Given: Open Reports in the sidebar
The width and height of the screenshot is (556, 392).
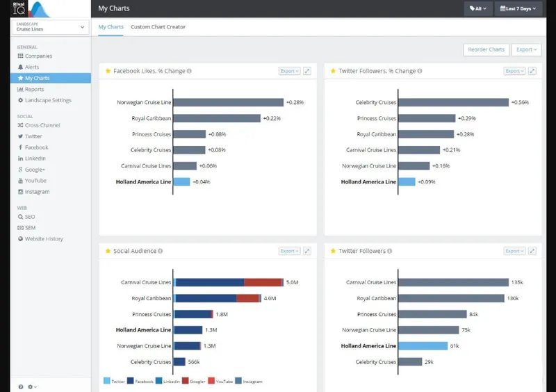Looking at the screenshot, I should (31, 90).
